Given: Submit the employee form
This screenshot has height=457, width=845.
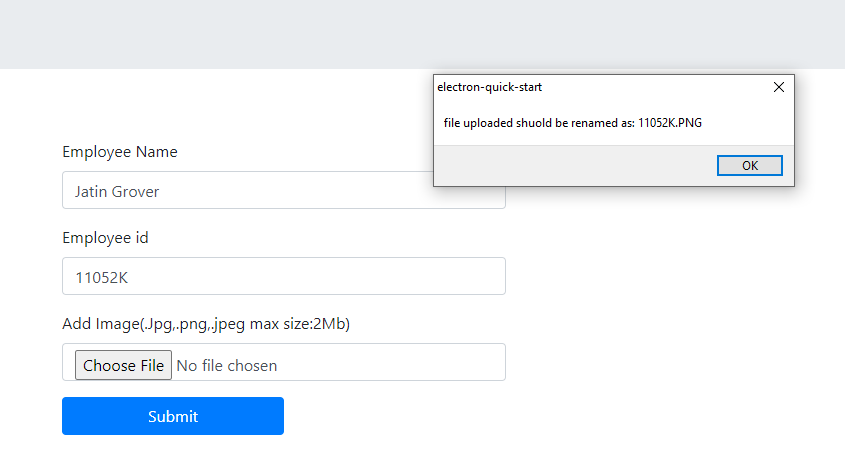Looking at the screenshot, I should (x=173, y=416).
